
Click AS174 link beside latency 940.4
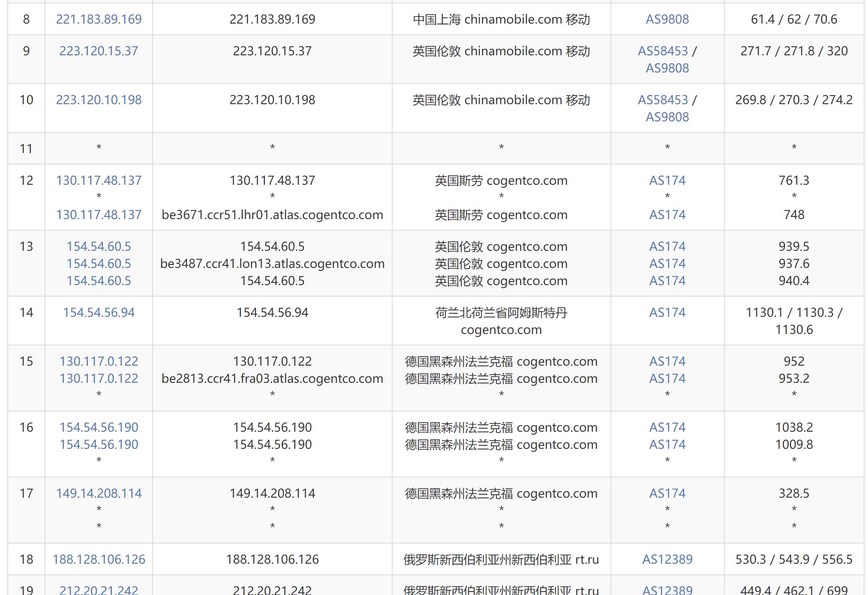tap(667, 281)
